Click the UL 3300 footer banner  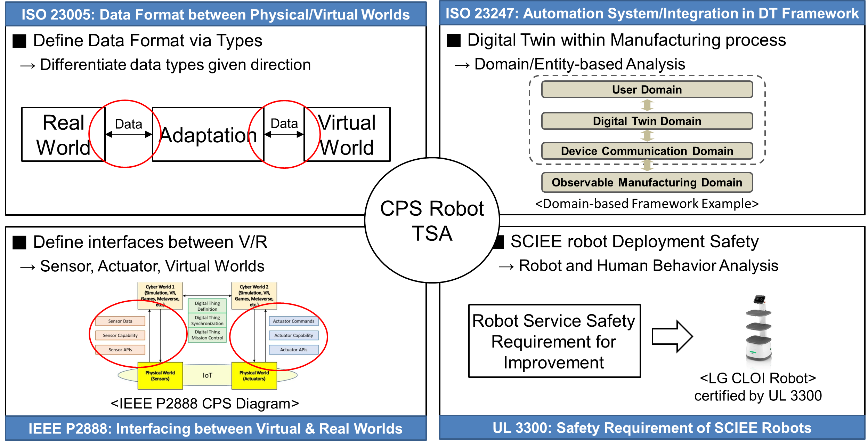pos(652,428)
